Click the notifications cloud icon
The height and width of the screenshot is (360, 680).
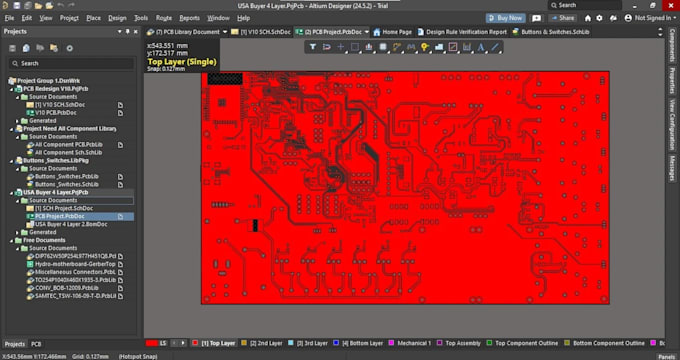(613, 18)
